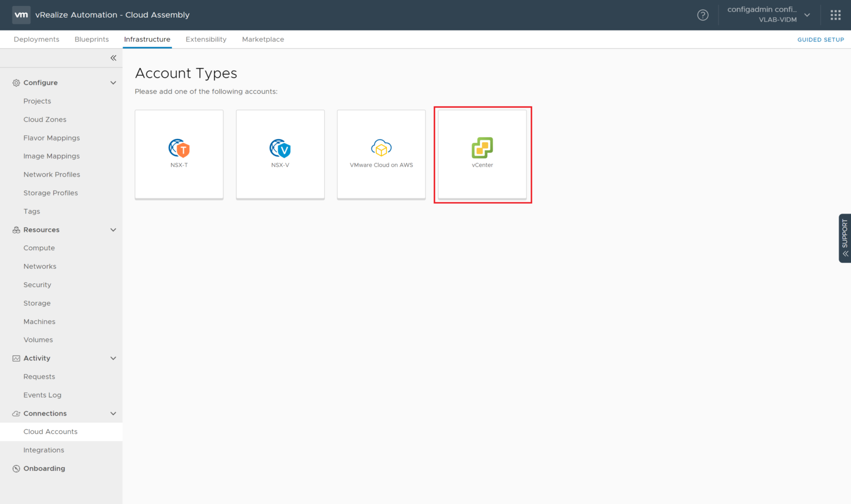This screenshot has width=851, height=504.
Task: Collapse the Configure section chevron
Action: pyautogui.click(x=113, y=83)
